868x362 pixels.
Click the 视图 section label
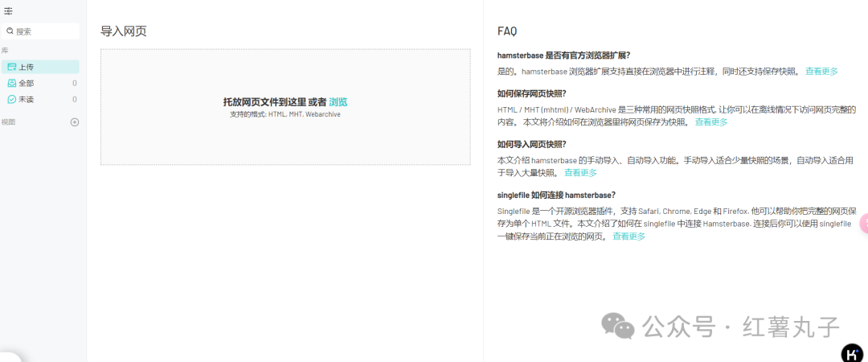point(8,122)
